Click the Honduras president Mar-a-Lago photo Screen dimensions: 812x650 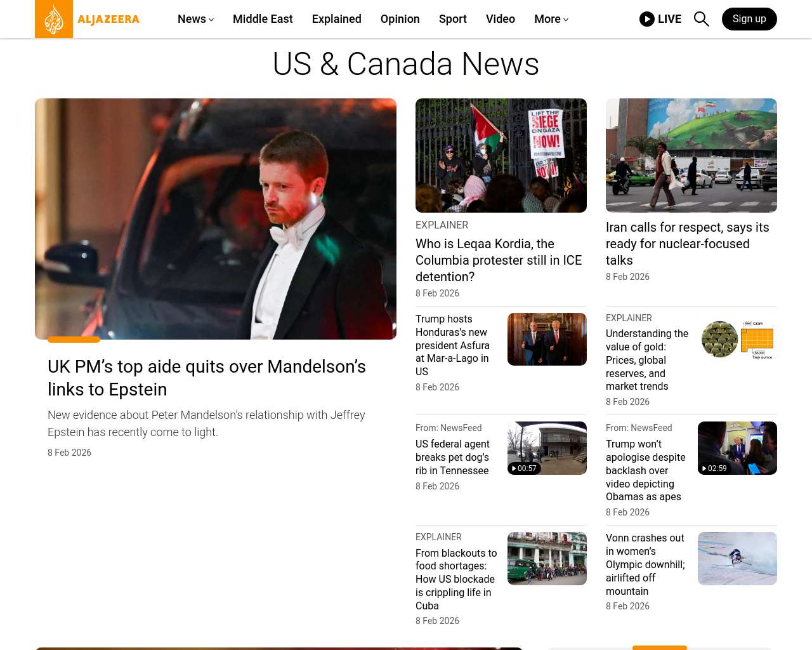[x=546, y=340]
